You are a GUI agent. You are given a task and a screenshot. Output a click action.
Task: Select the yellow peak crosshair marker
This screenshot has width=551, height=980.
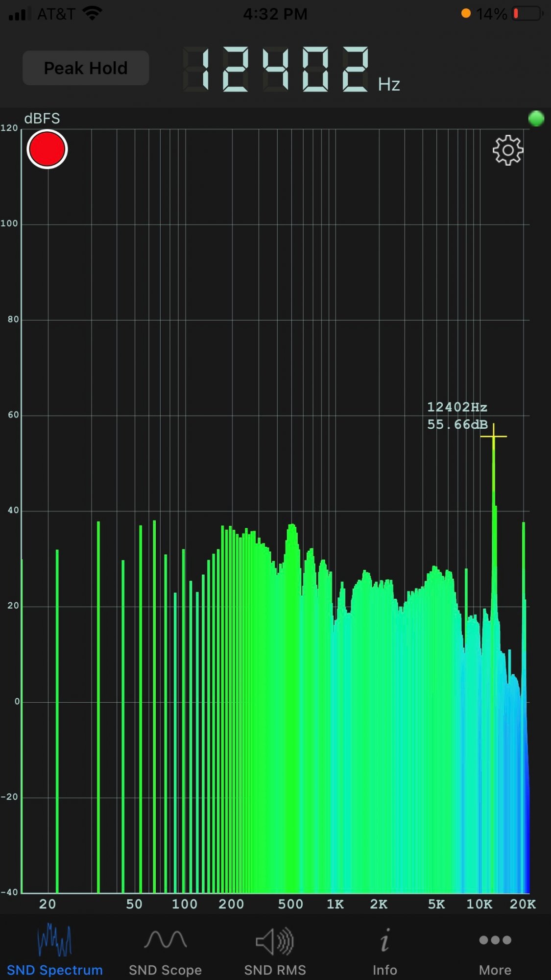click(x=493, y=436)
